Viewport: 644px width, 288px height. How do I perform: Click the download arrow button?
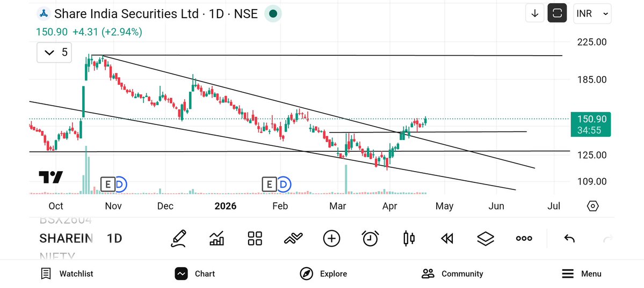click(x=535, y=13)
